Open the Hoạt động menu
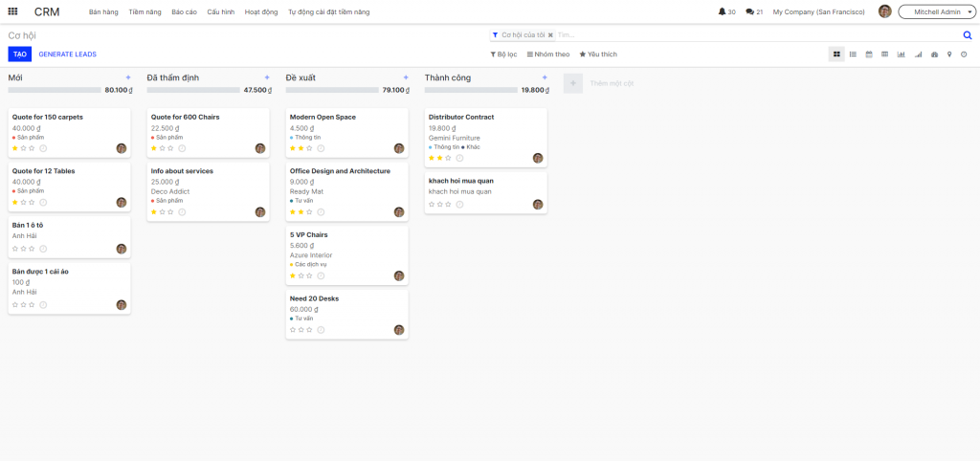The image size is (980, 461). (x=261, y=11)
